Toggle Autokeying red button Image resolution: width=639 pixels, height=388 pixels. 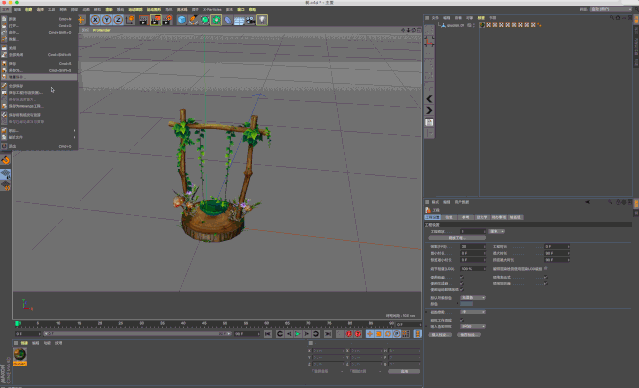[349, 334]
